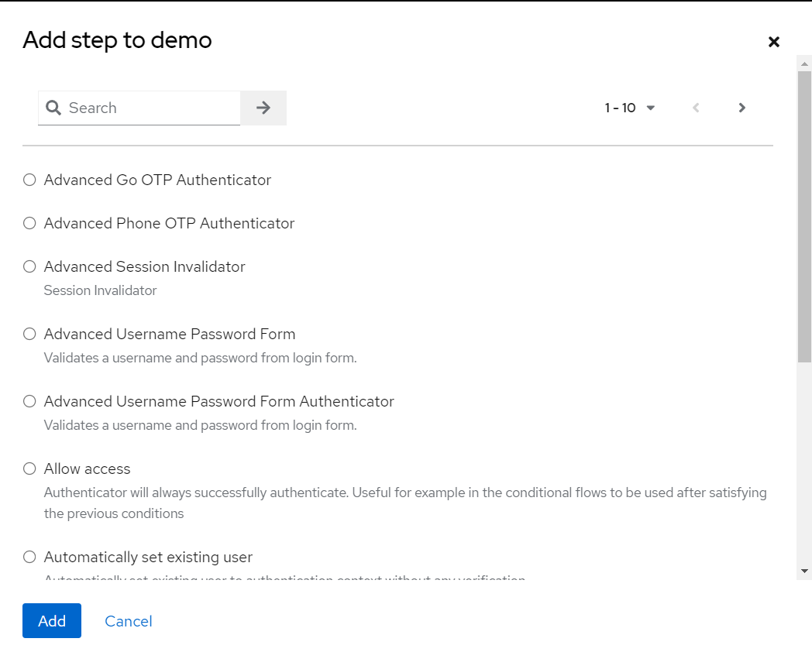
Task: Choose Advanced Session Invalidator radio button
Action: click(x=29, y=266)
